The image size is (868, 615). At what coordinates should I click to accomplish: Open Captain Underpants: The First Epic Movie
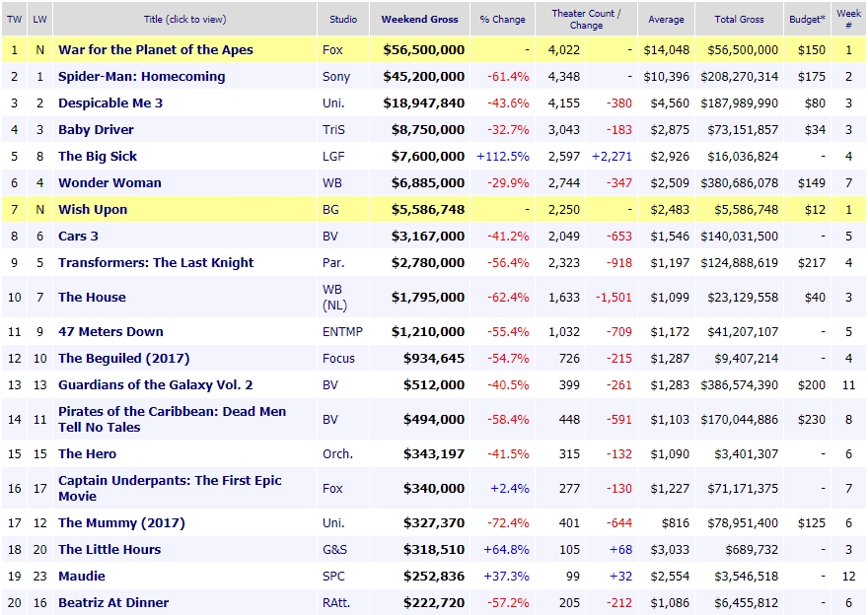[170, 488]
